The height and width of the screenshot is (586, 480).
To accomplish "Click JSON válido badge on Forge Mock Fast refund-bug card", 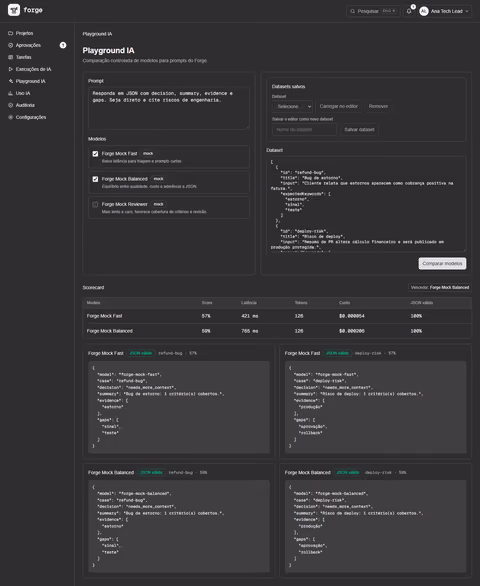I will [x=141, y=353].
